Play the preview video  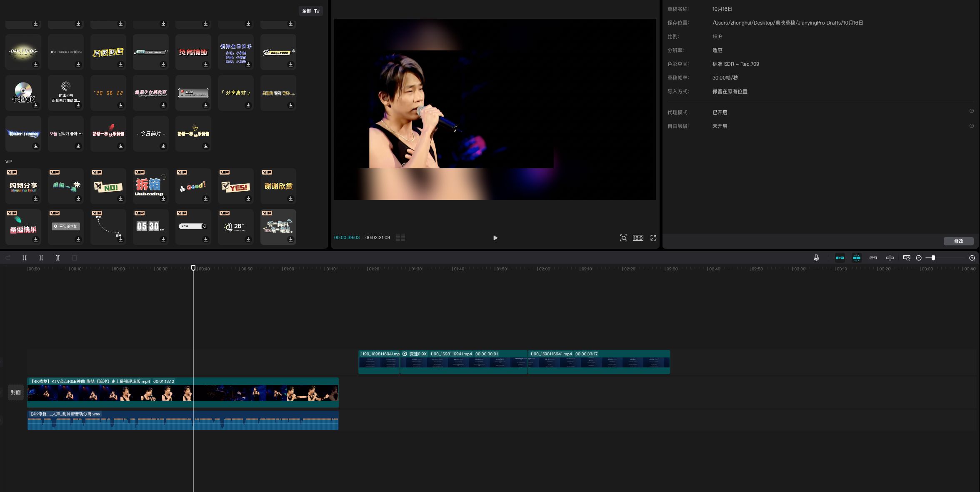pyautogui.click(x=495, y=238)
